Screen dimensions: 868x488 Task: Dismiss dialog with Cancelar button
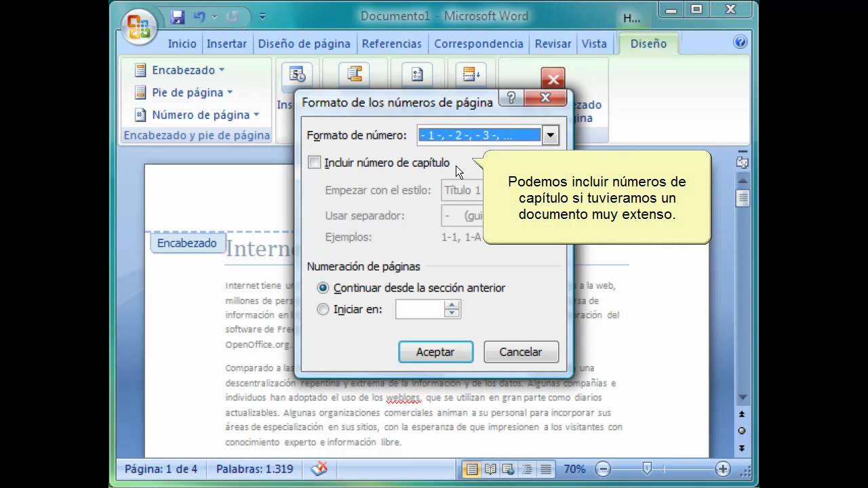tap(521, 352)
